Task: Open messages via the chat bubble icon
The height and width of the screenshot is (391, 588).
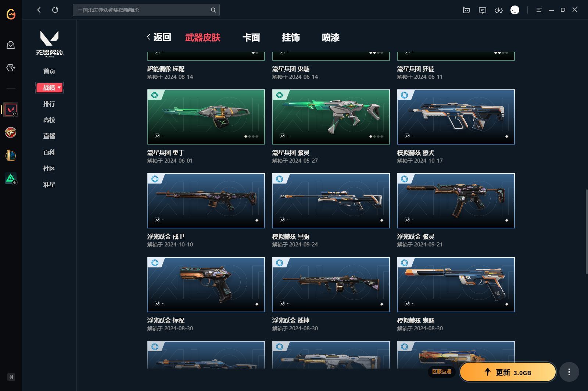Action: click(483, 10)
